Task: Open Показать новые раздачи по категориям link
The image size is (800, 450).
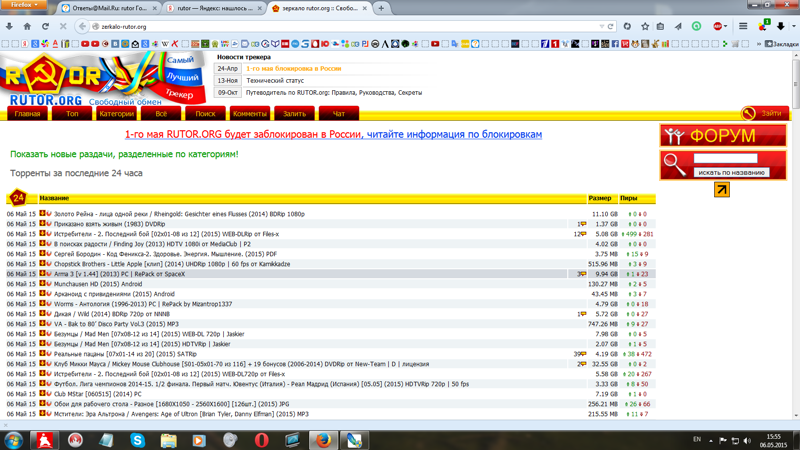Action: click(124, 154)
